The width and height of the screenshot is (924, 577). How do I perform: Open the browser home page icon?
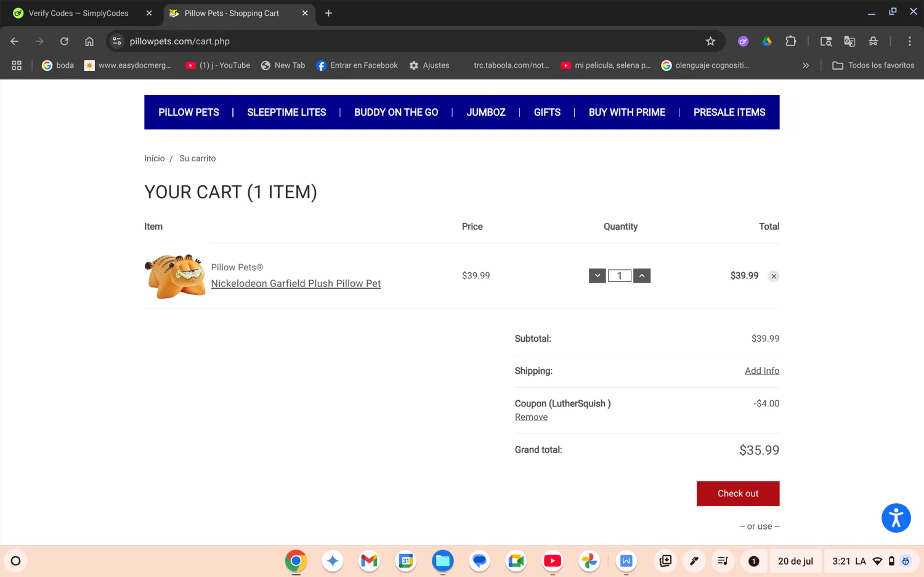pyautogui.click(x=89, y=41)
